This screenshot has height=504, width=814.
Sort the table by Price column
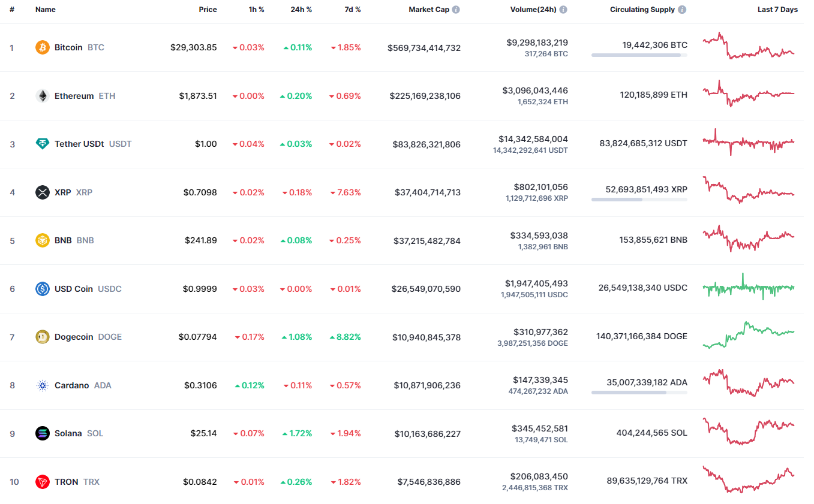coord(208,10)
